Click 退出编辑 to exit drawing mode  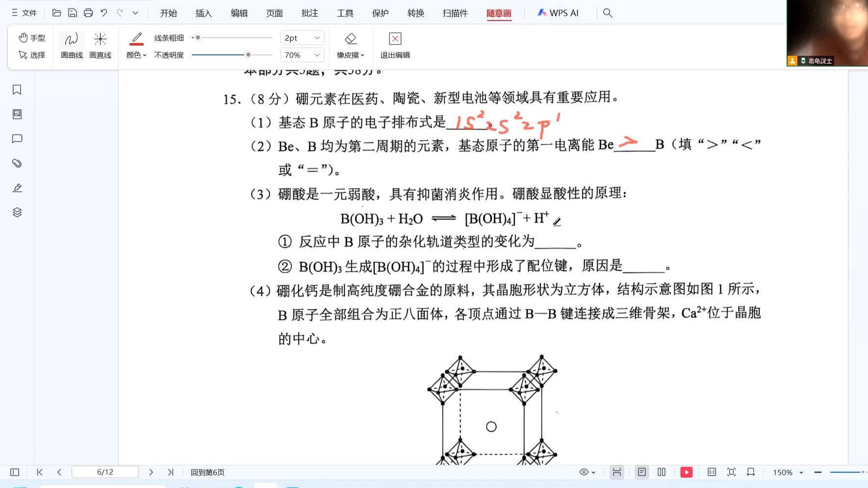pyautogui.click(x=395, y=46)
